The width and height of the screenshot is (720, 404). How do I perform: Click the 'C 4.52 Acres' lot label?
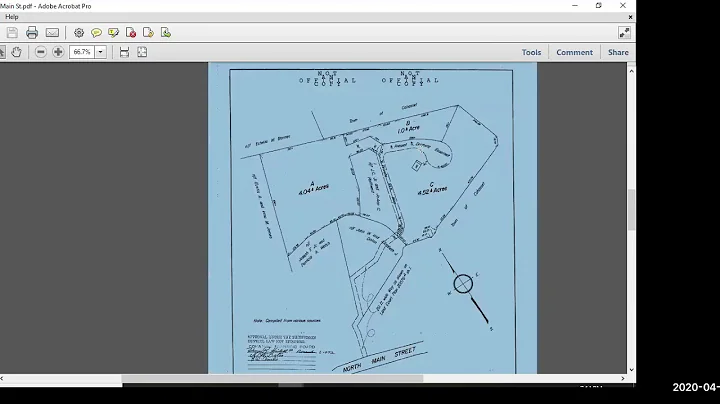coord(432,189)
